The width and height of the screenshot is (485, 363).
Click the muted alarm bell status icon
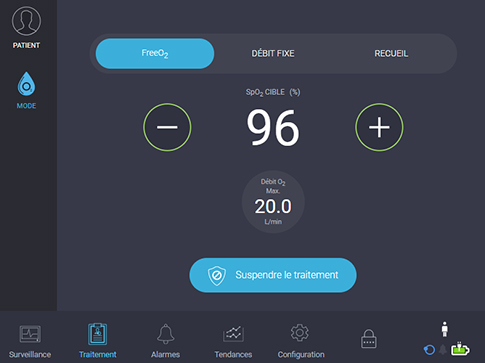coord(443,350)
